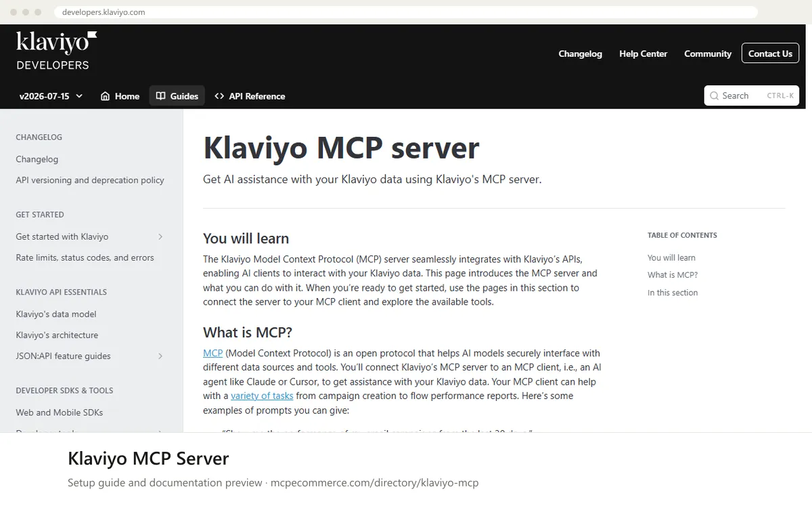Click the Klaviyo Developers logo
This screenshot has width=812, height=508.
56,51
